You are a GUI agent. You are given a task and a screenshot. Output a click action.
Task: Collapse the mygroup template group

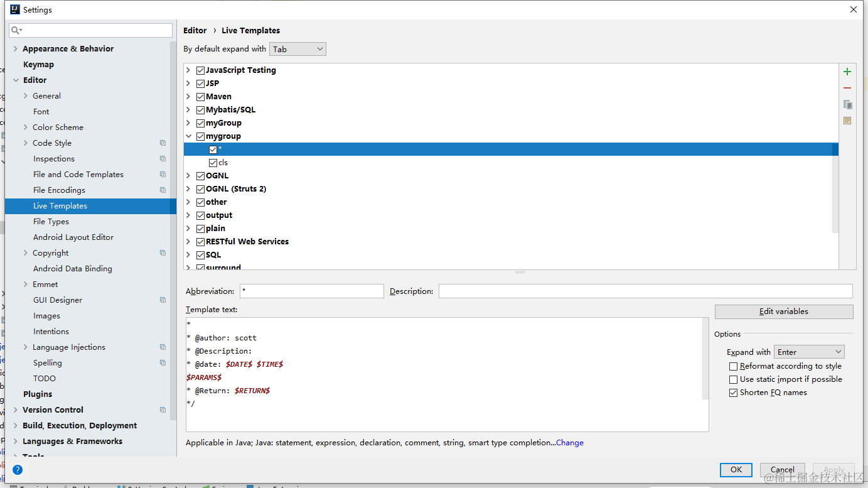coord(188,136)
